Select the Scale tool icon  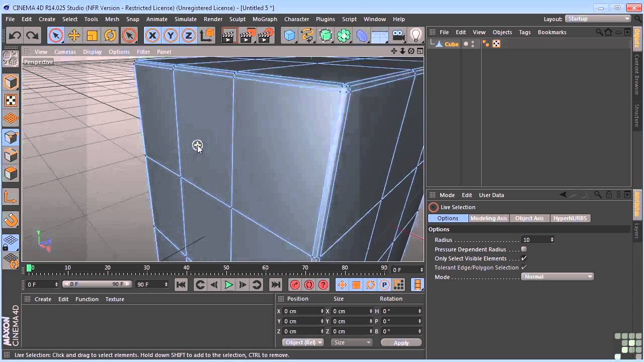click(x=92, y=35)
